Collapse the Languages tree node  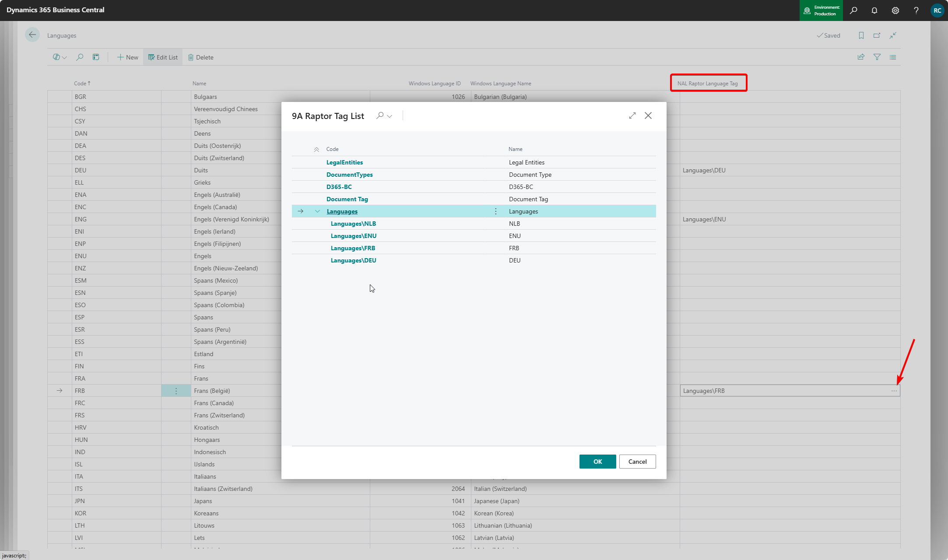point(317,211)
